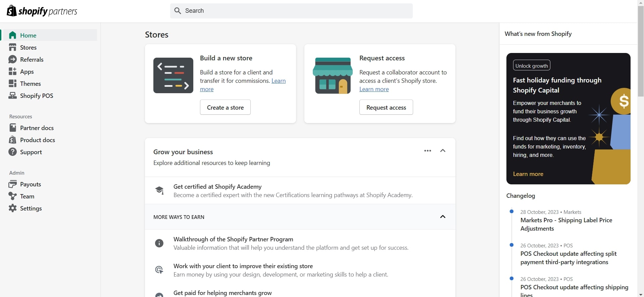
Task: Click the cursor target icon beside Work with your client
Action: pos(159,270)
